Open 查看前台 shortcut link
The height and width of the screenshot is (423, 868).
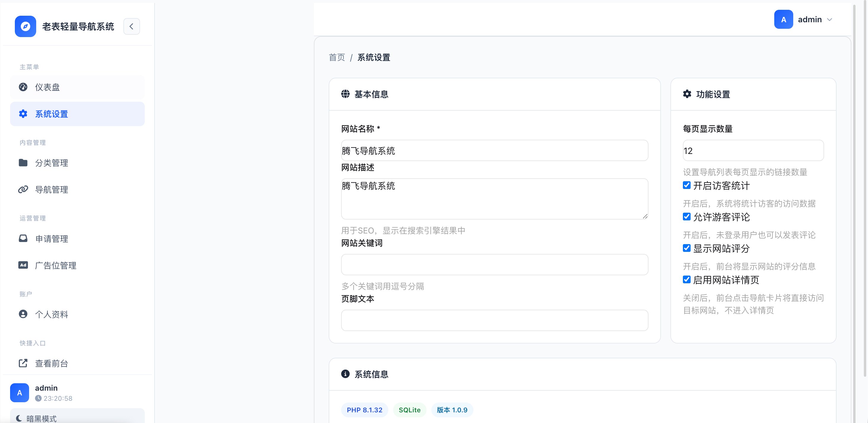point(77,363)
